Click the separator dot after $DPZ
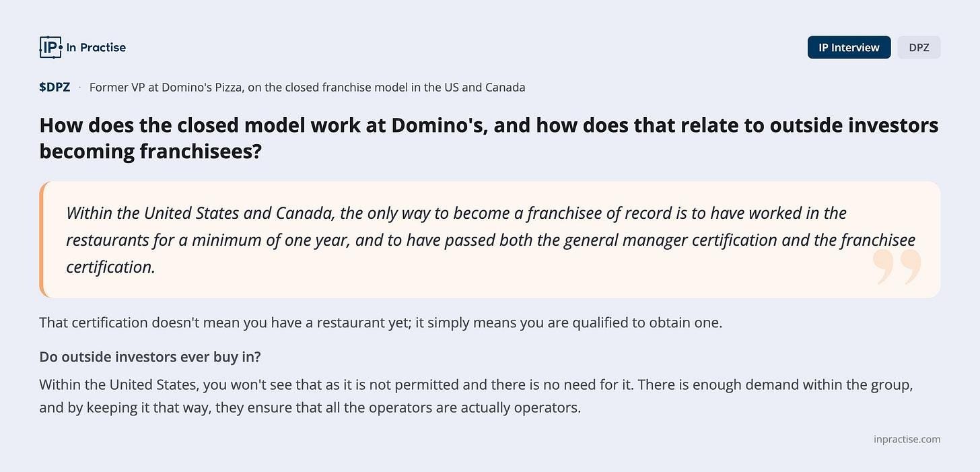The width and height of the screenshot is (980, 472). tap(79, 88)
